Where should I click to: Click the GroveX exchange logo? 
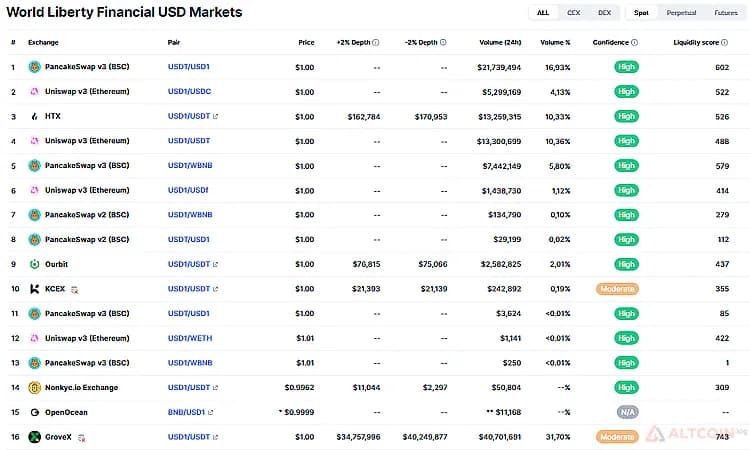point(34,437)
